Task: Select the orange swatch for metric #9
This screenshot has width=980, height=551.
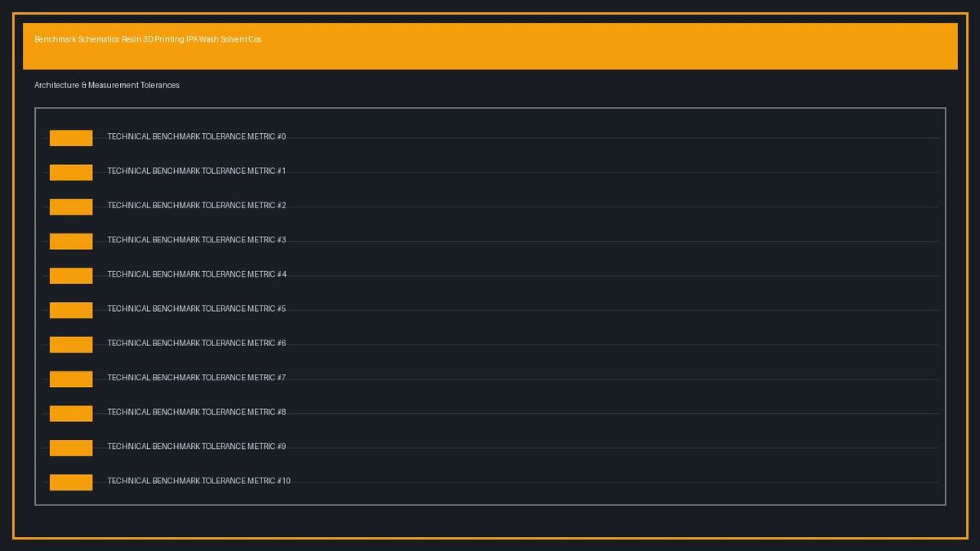Action: tap(71, 447)
